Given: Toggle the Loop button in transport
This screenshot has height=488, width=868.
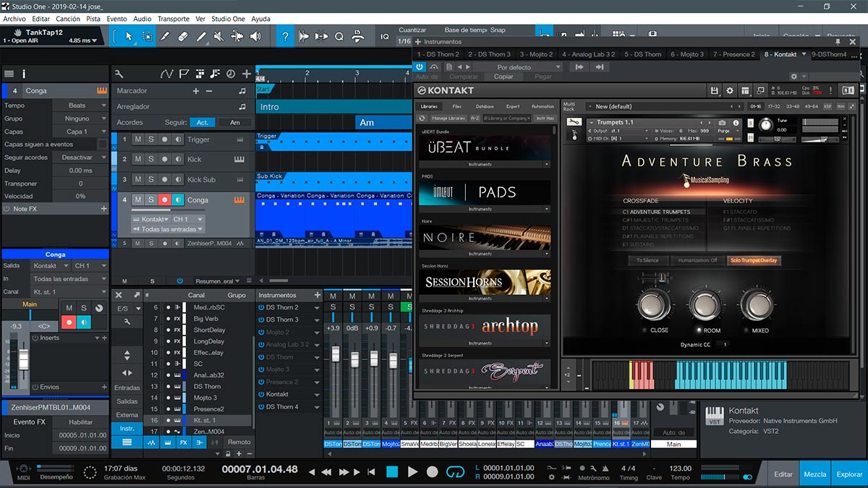Looking at the screenshot, I should point(455,472).
